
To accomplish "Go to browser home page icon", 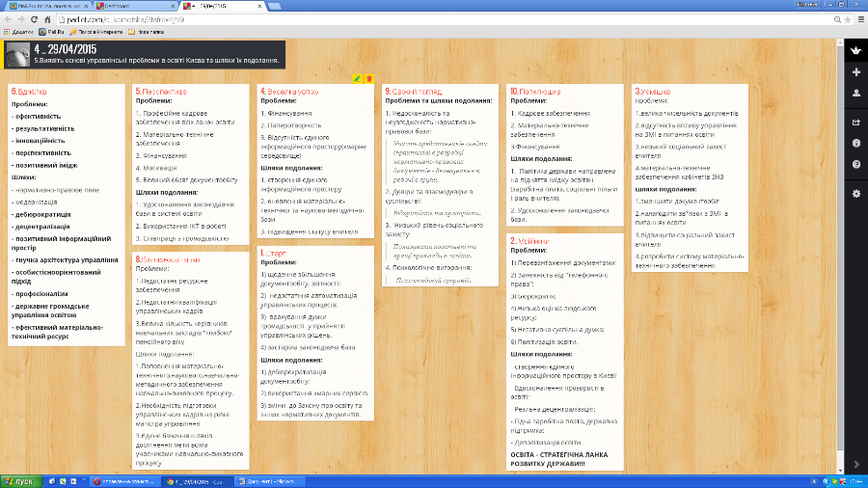I will tap(45, 19).
